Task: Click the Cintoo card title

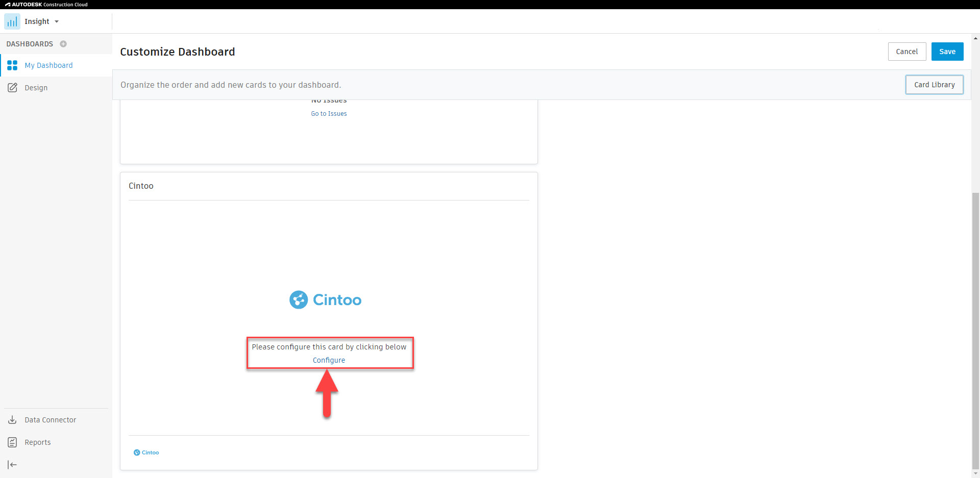Action: 141,186
